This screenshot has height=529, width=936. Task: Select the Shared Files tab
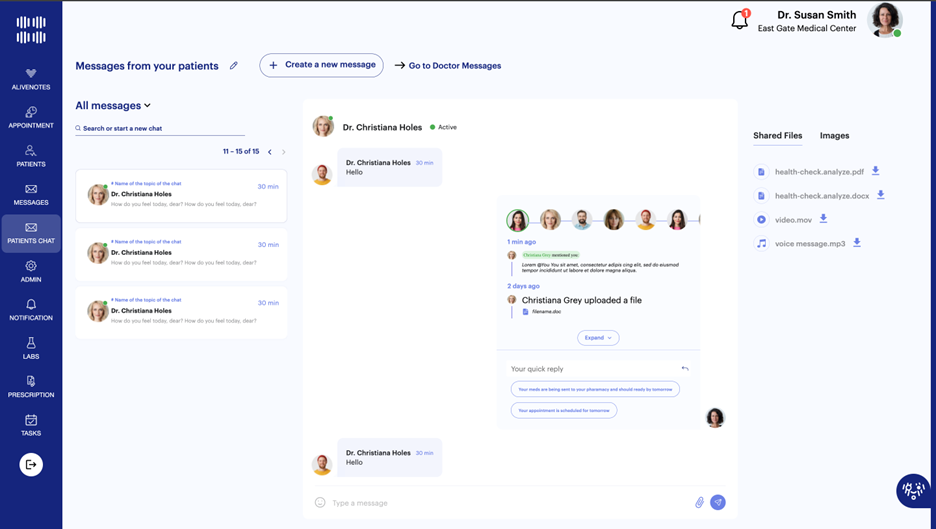777,135
